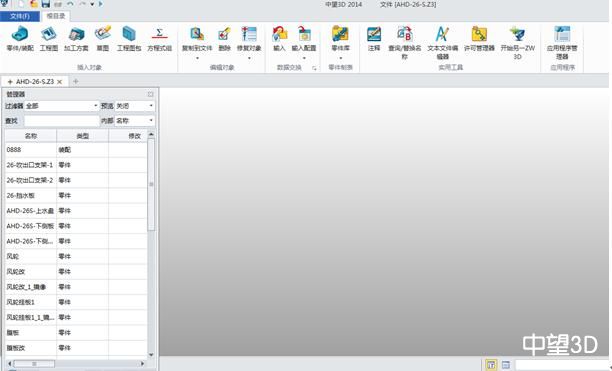Screen dimensions: 612x371
Task: Expand the 过滤器 filter dropdown showing 全部
Action: tap(61, 106)
